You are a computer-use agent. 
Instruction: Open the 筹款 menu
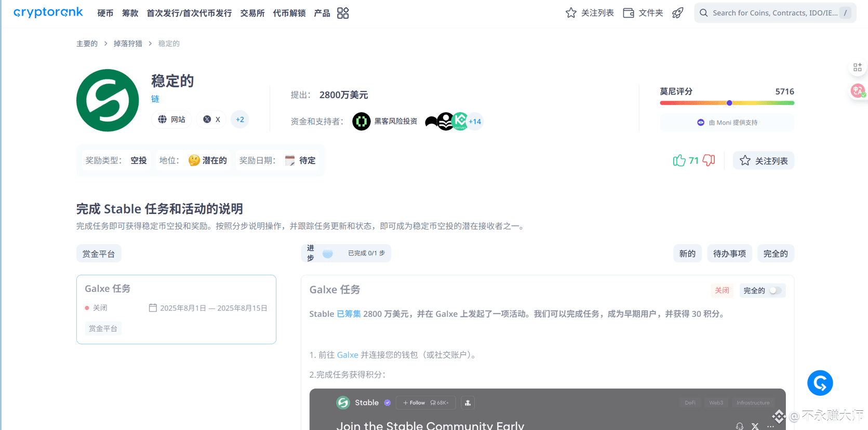[x=130, y=13]
